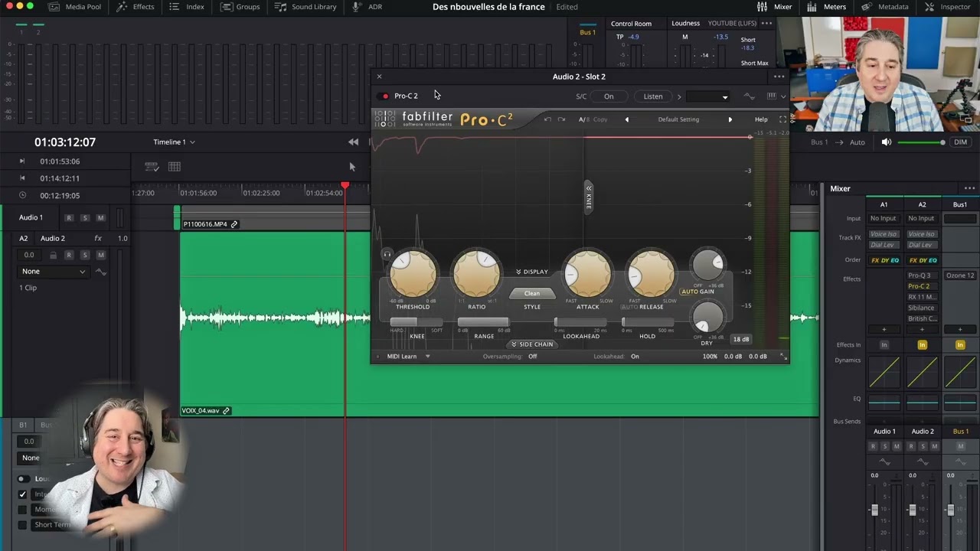
Task: Collapse the KNEE display handle
Action: click(588, 197)
